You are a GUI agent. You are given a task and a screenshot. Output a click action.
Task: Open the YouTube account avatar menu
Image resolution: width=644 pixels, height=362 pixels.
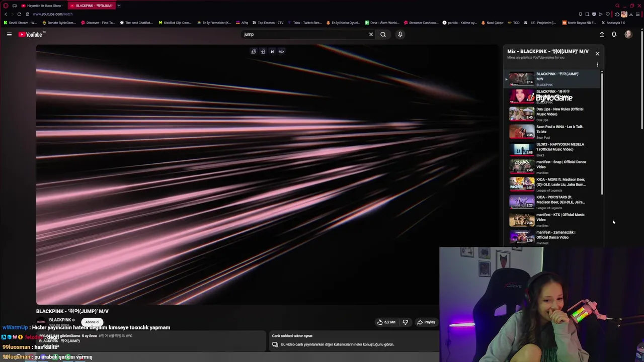tap(628, 34)
